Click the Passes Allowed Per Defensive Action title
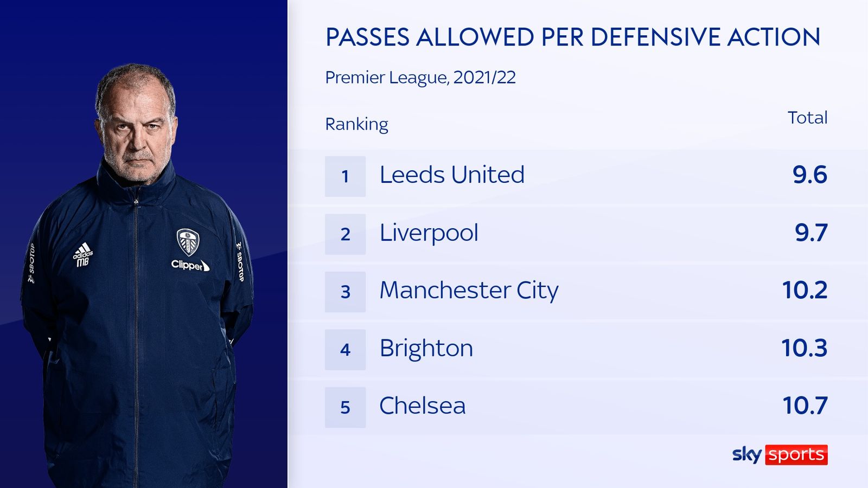This screenshot has height=488, width=868. click(x=572, y=37)
